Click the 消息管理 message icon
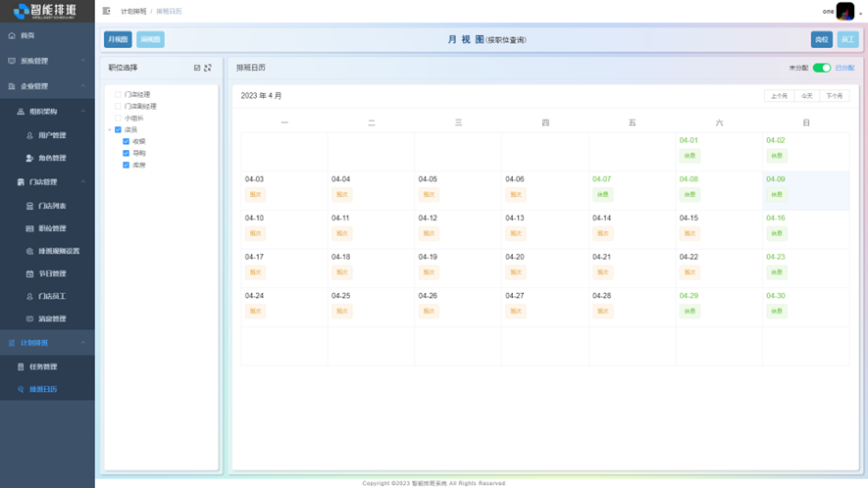 [29, 319]
